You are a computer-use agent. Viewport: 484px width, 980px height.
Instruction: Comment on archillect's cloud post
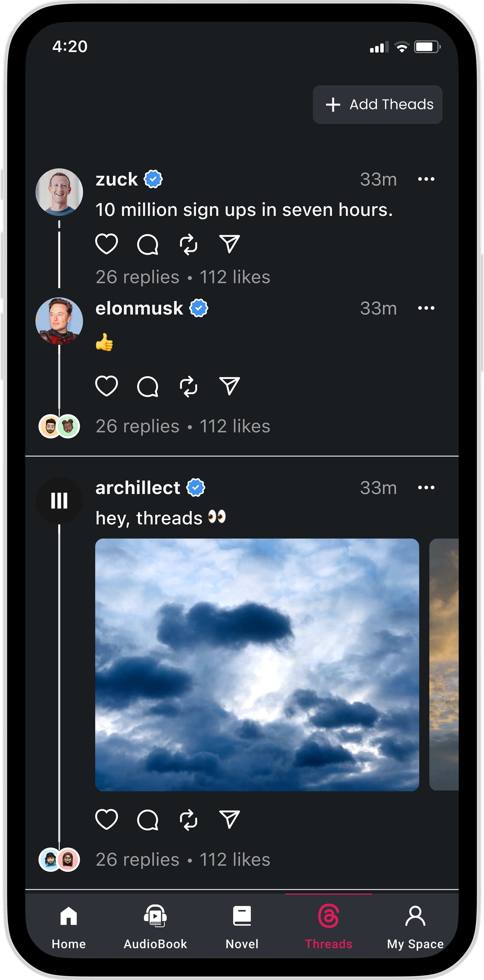pos(147,820)
